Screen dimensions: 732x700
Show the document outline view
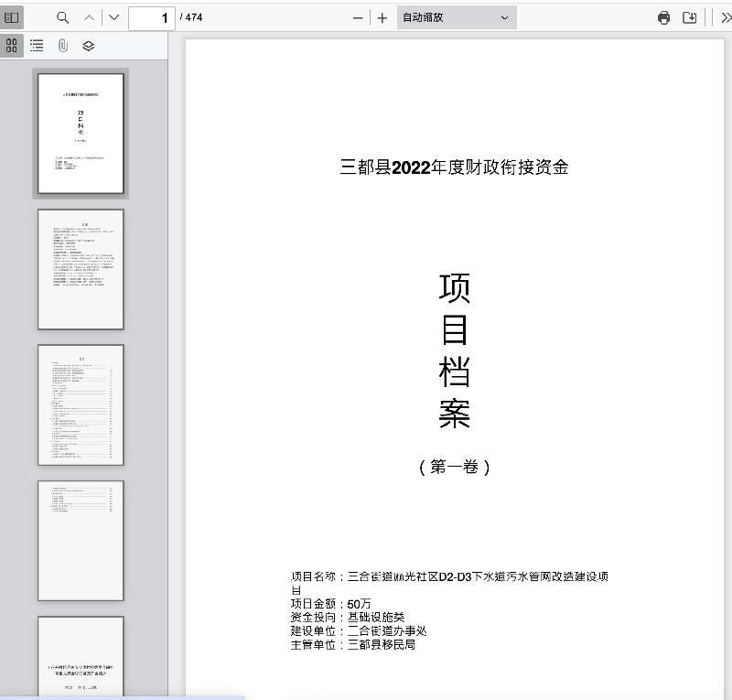(x=37, y=46)
